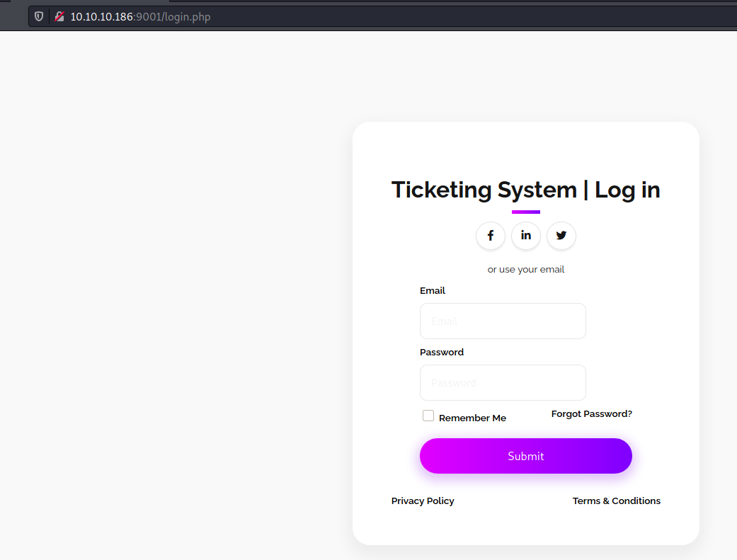Click the login.php path in the address bar
The image size is (737, 560).
point(188,17)
